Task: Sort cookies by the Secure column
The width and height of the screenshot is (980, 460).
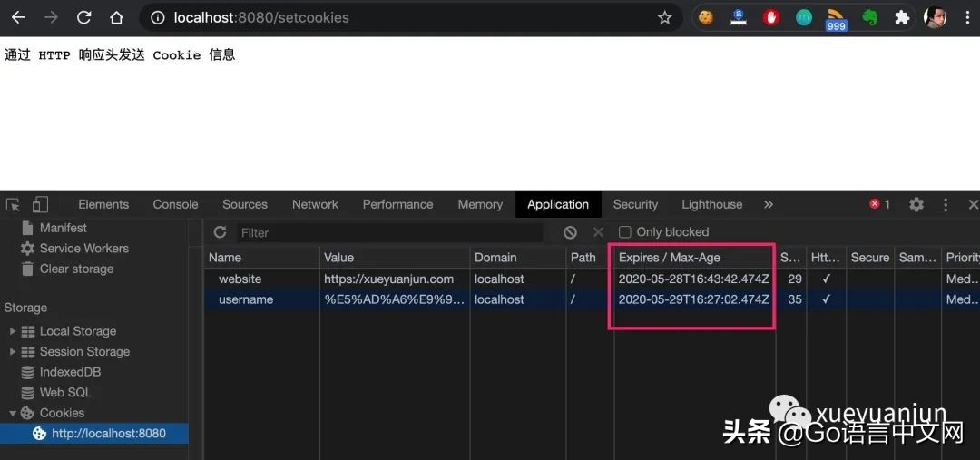Action: point(869,258)
